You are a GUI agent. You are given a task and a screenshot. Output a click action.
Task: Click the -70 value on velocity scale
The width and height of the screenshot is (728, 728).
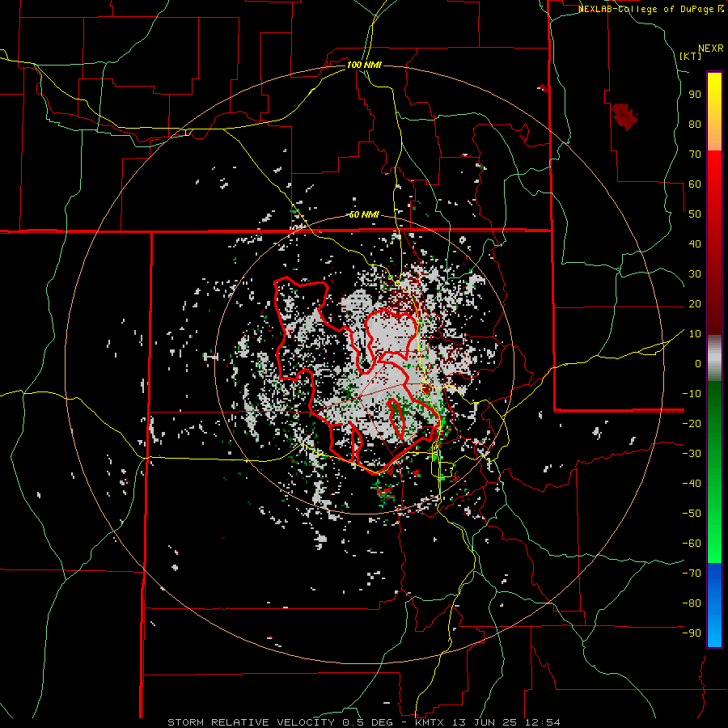(692, 574)
